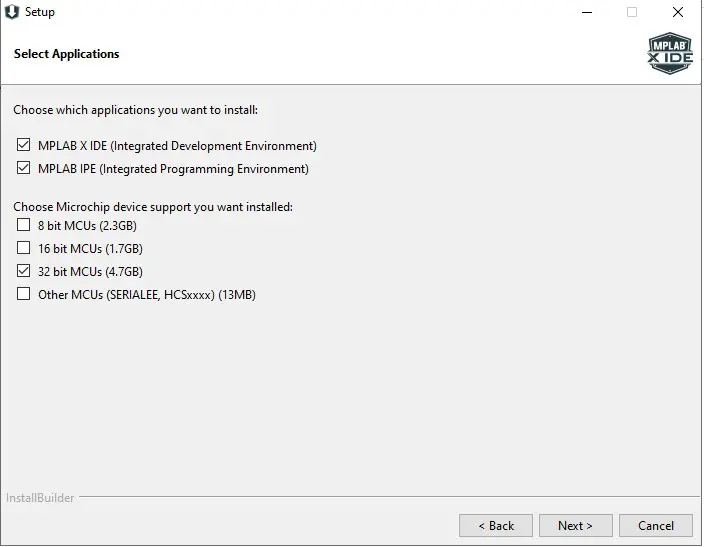
Task: Click the 'Other MCUs (SERIALEE, HCSxxxx) (13MB)' label
Action: click(147, 295)
